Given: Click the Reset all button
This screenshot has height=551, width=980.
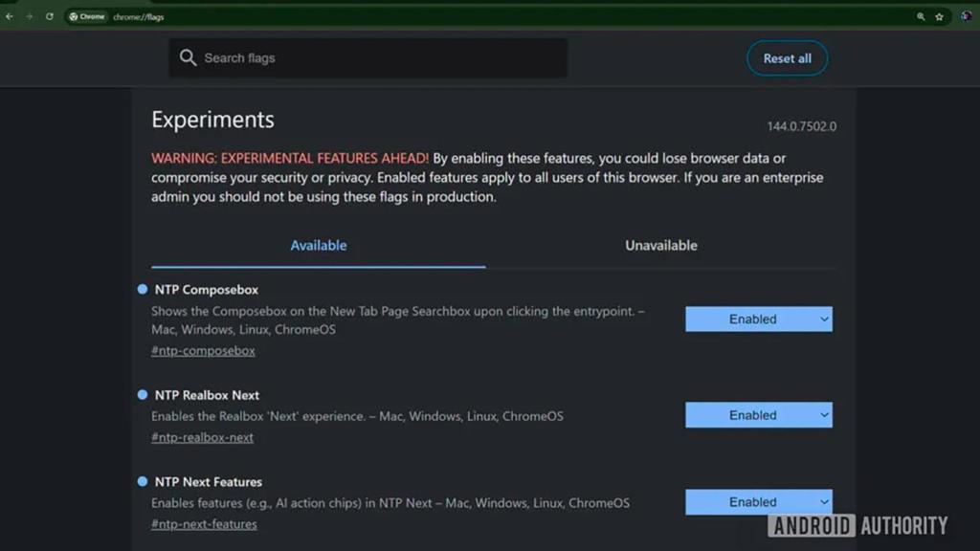Looking at the screenshot, I should point(787,57).
